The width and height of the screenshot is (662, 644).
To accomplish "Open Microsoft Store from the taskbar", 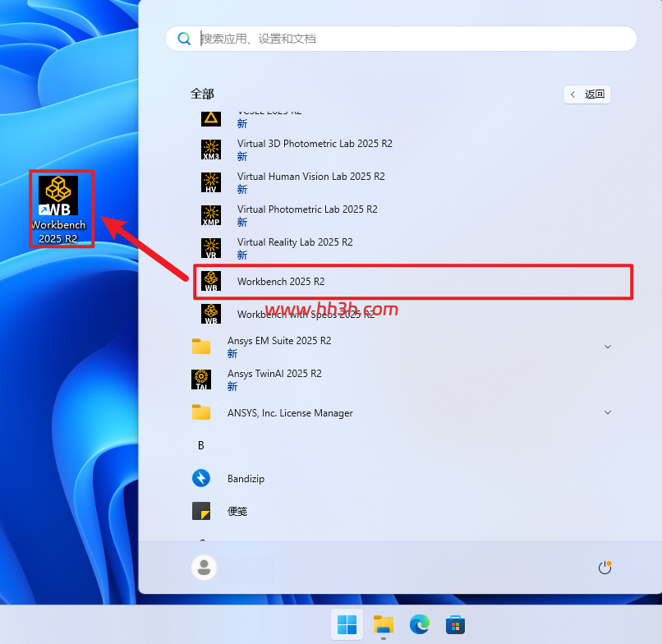I will pos(455,624).
